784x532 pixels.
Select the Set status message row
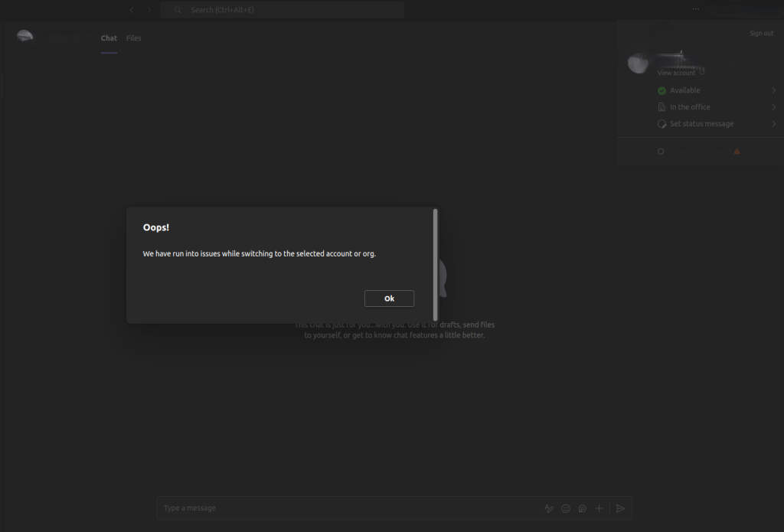[x=717, y=123]
